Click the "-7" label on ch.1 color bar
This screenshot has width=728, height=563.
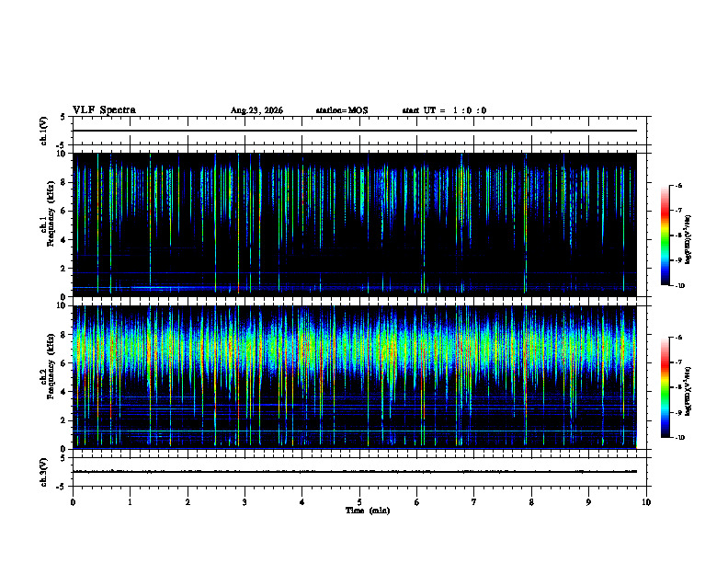coord(678,211)
